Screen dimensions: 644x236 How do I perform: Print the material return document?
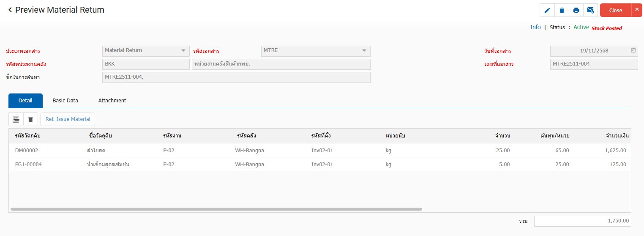pyautogui.click(x=576, y=11)
